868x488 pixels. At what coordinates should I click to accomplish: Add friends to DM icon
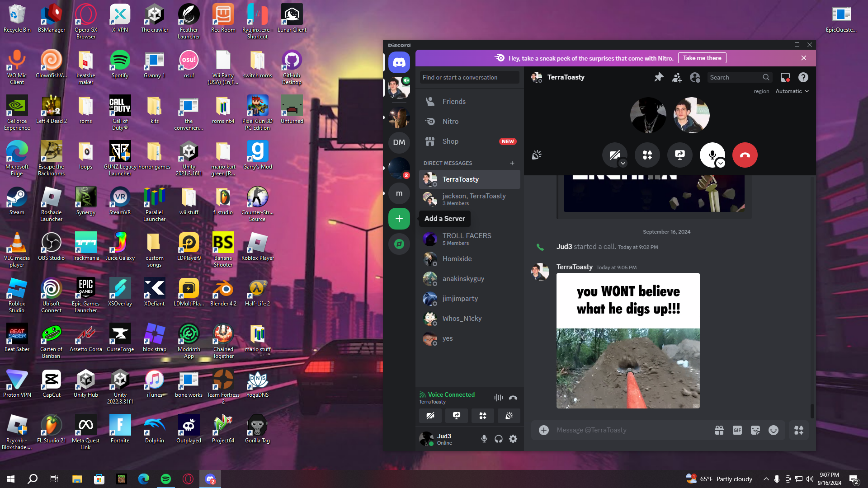tap(677, 77)
